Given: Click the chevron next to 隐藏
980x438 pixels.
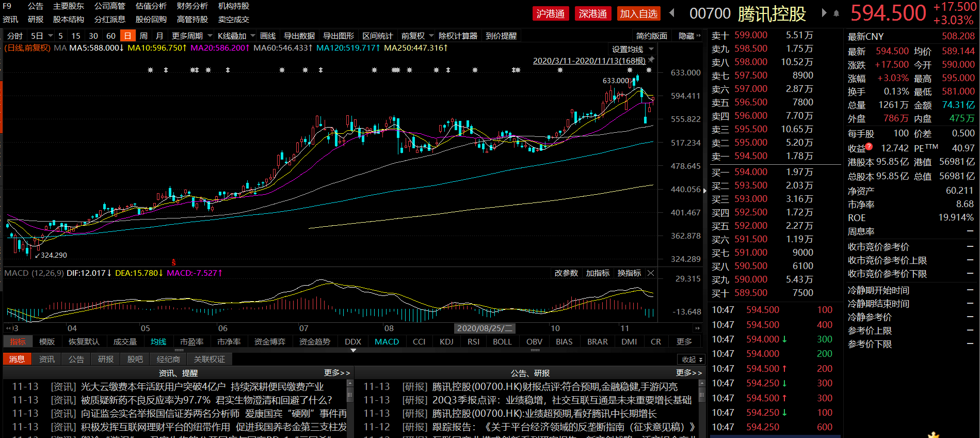Looking at the screenshot, I should pos(699,36).
